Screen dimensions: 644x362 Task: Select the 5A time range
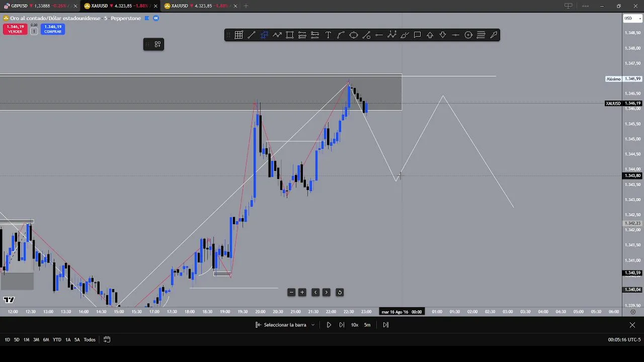[77, 340]
